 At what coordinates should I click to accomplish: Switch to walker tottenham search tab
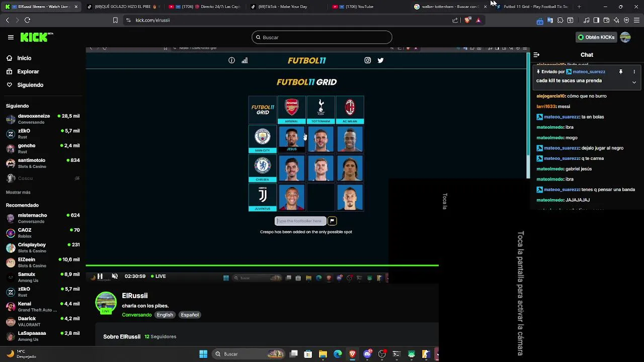pyautogui.click(x=450, y=7)
